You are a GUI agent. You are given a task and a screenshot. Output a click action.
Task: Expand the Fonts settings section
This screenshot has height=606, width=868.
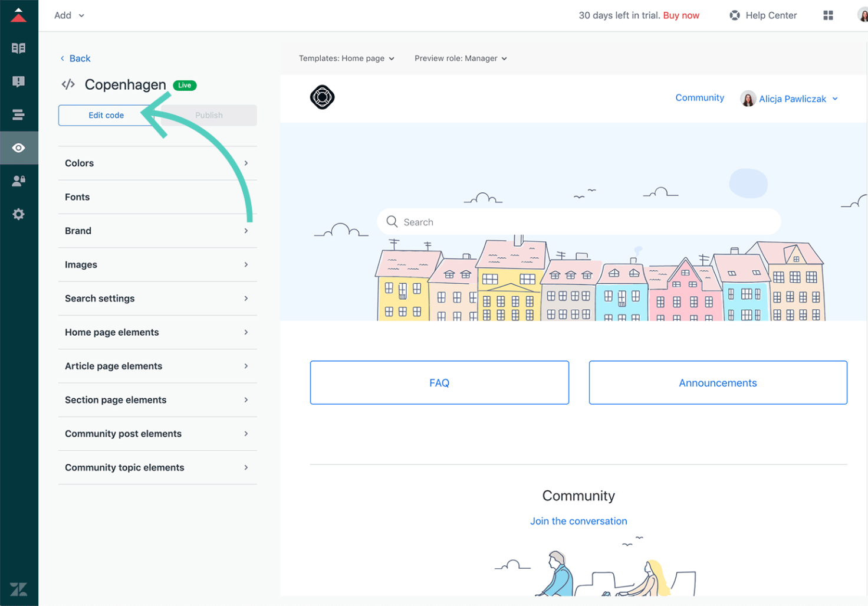pyautogui.click(x=157, y=197)
